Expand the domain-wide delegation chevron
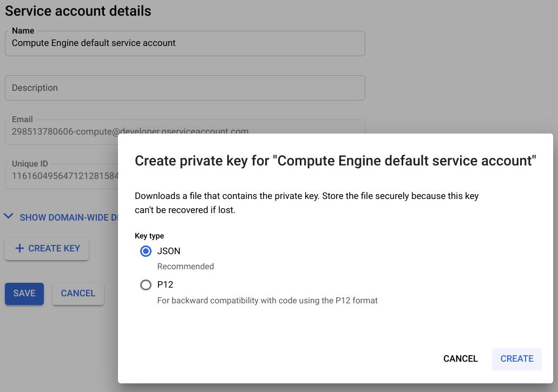 [8, 217]
